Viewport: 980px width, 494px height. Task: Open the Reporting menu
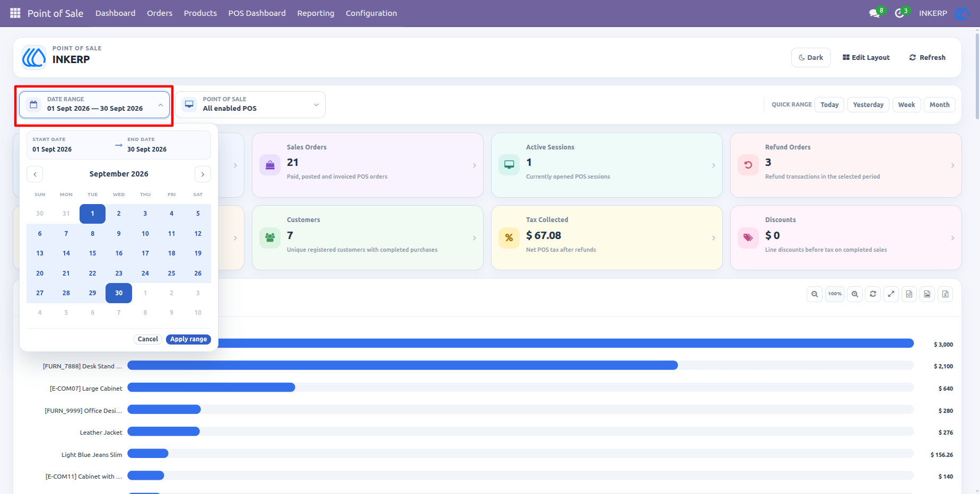(x=316, y=13)
